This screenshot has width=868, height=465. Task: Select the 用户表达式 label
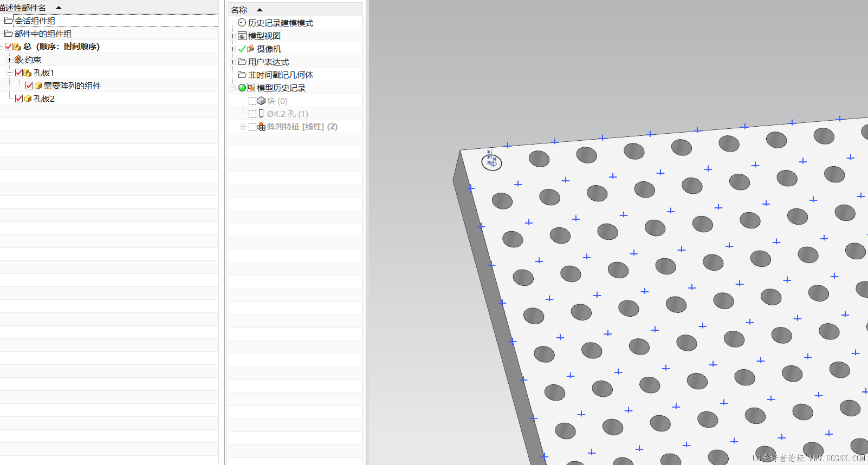[268, 62]
